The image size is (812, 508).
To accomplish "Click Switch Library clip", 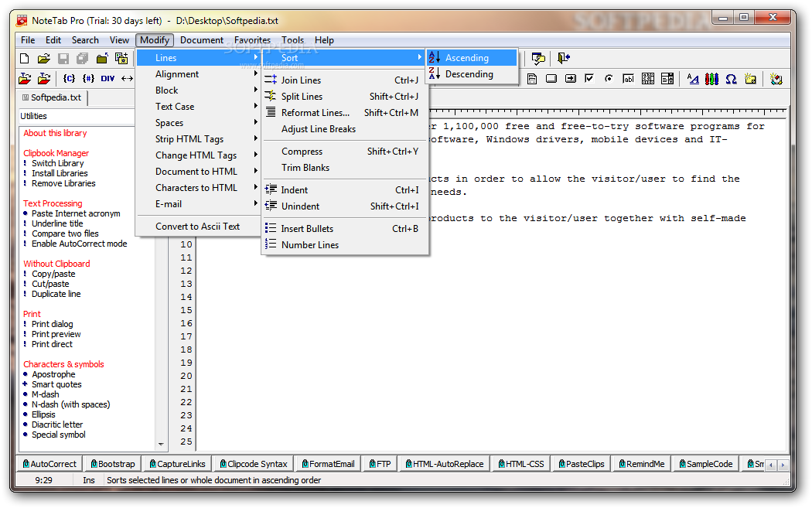I will point(57,163).
